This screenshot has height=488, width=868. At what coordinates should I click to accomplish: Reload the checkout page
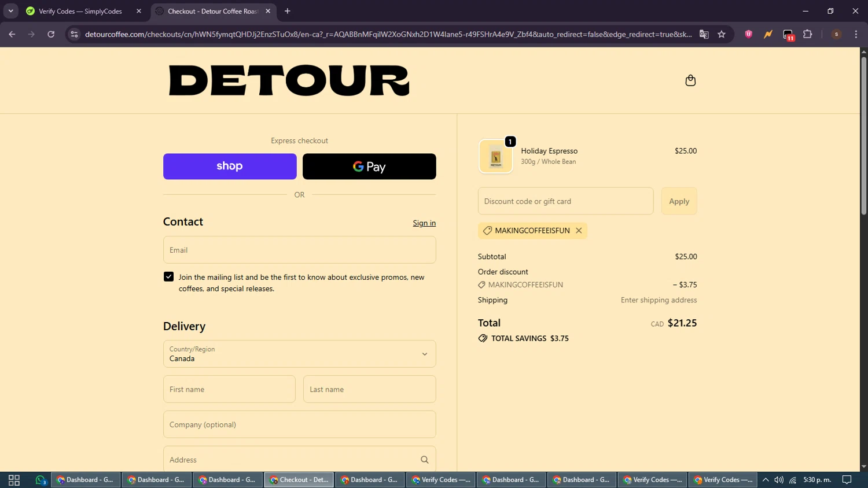coord(51,34)
